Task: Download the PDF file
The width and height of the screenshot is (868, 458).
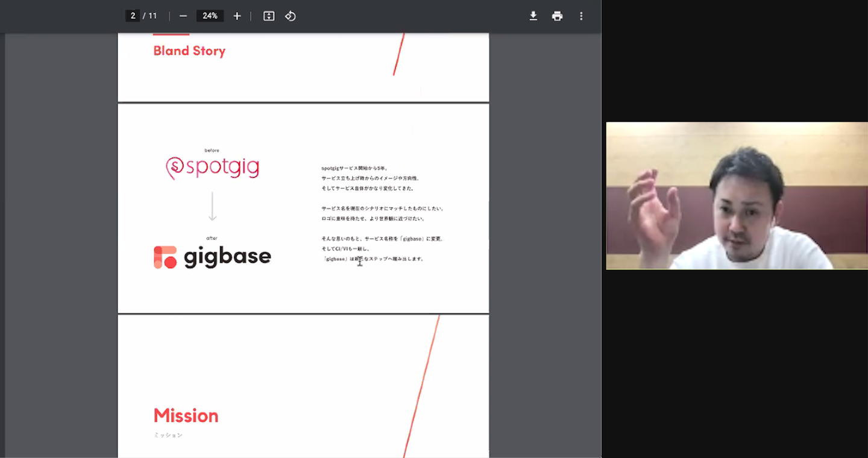Action: click(533, 16)
